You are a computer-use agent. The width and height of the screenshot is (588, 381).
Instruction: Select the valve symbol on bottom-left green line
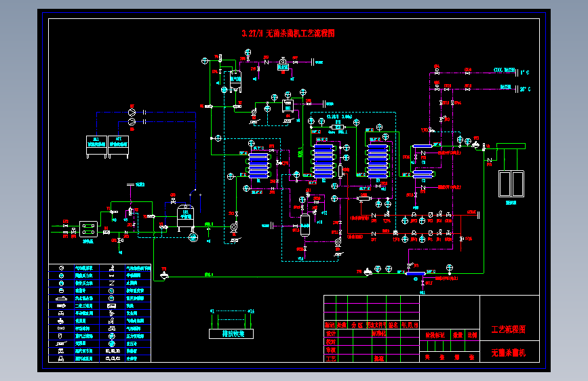[164, 276]
